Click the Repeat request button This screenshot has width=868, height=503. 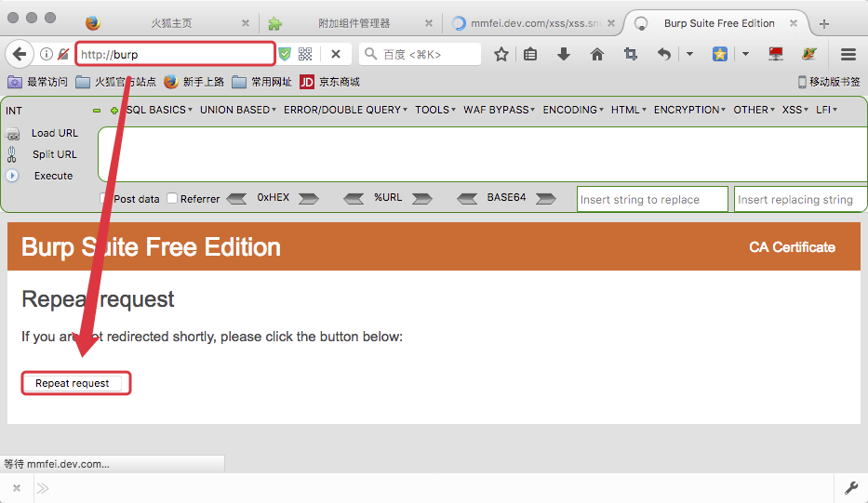tap(73, 383)
